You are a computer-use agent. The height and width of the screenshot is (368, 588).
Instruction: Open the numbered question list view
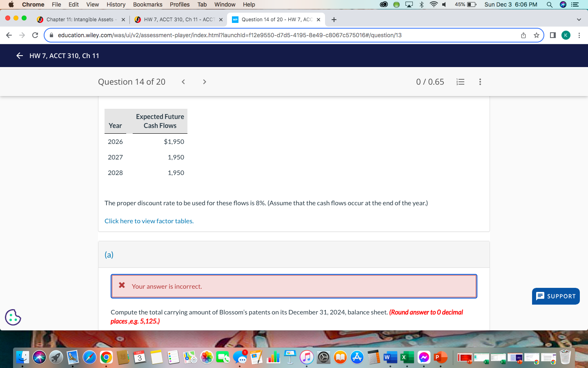pyautogui.click(x=460, y=82)
